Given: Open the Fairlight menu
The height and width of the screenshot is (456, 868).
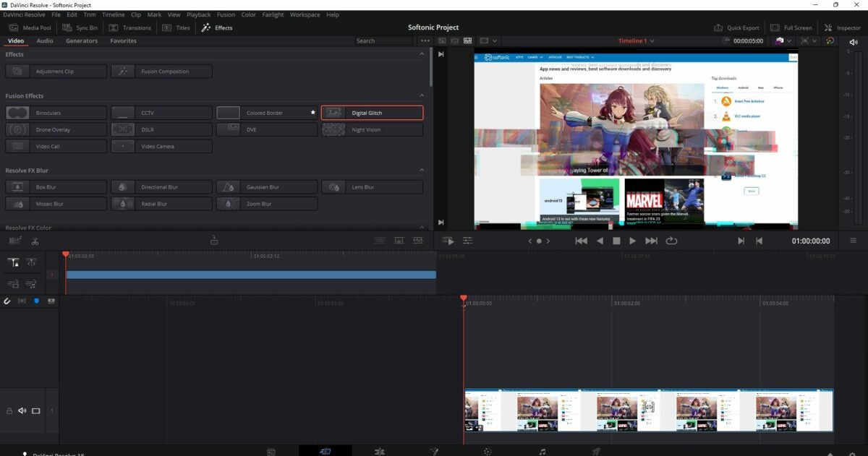Looking at the screenshot, I should tap(273, 14).
